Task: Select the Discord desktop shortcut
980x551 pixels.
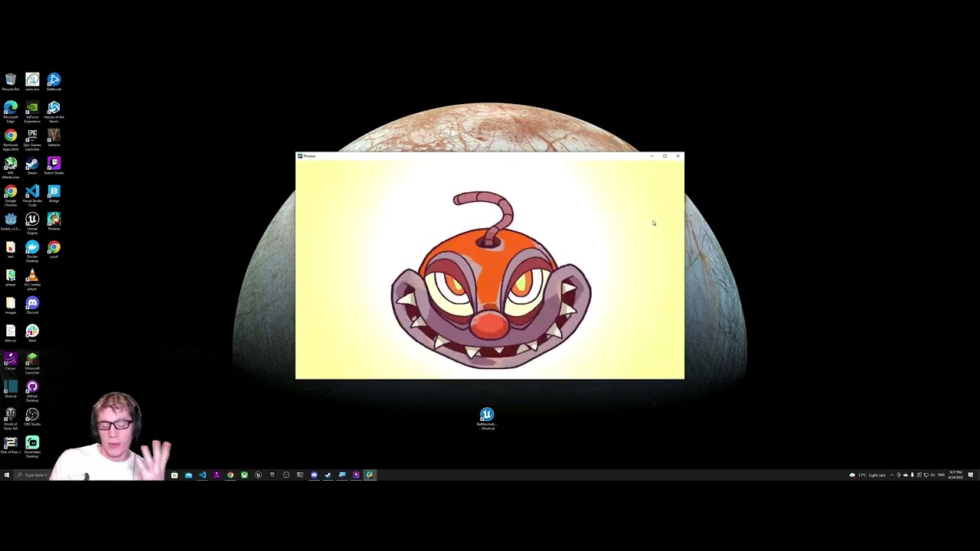Action: coord(32,306)
